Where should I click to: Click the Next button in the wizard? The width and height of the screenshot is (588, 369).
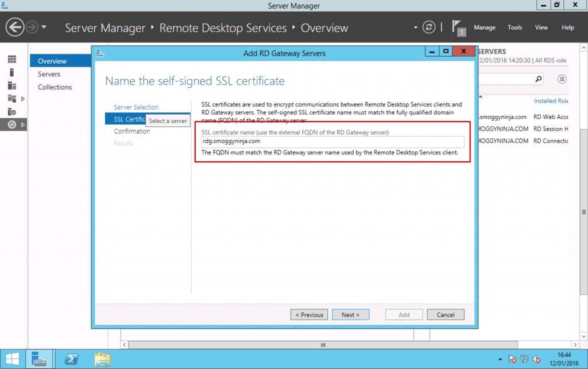[x=350, y=314]
